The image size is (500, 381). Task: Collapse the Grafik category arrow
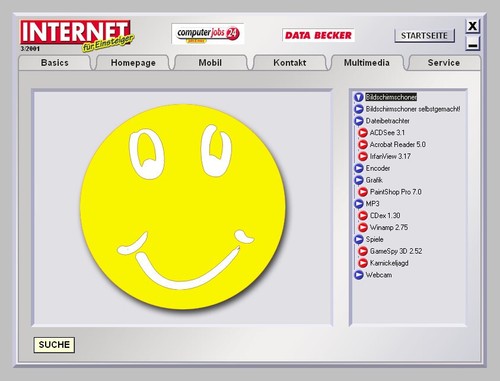pyautogui.click(x=359, y=180)
